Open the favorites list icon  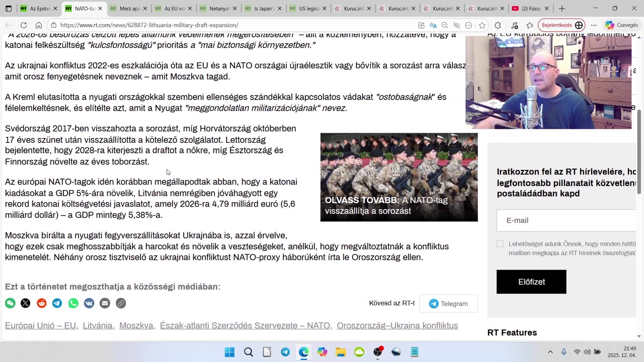tap(530, 25)
